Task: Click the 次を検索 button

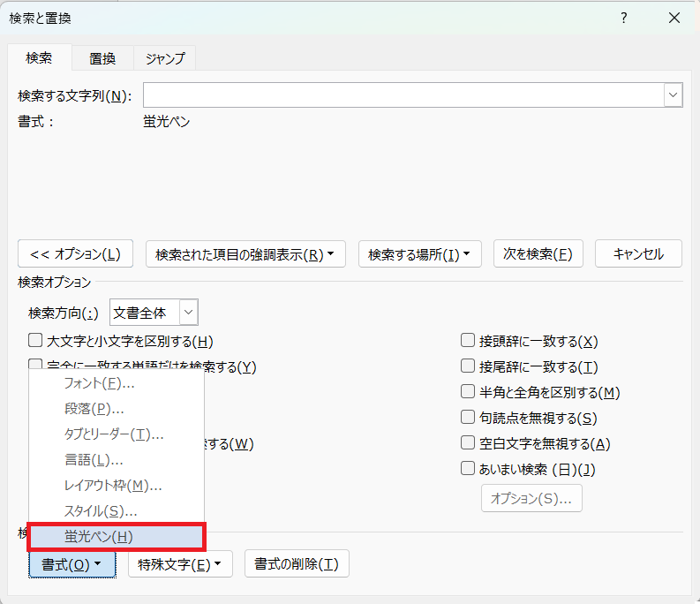Action: tap(538, 254)
